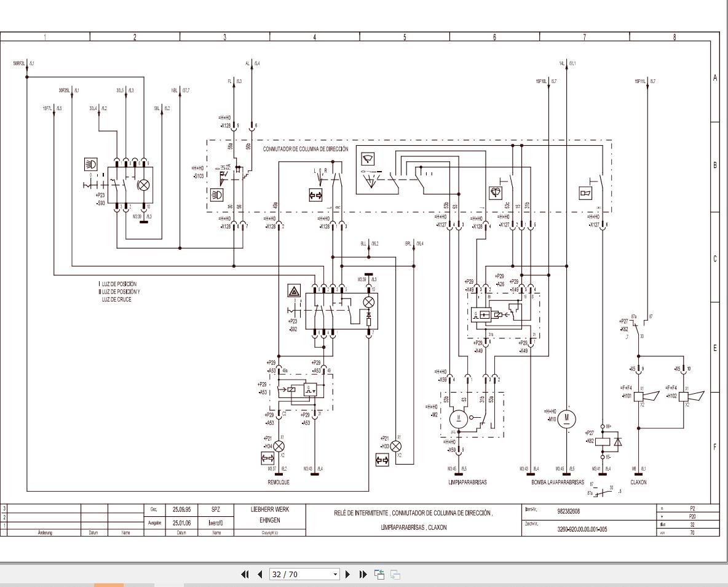The height and width of the screenshot is (587, 728).
Task: Go to the previous page
Action: coord(259,574)
